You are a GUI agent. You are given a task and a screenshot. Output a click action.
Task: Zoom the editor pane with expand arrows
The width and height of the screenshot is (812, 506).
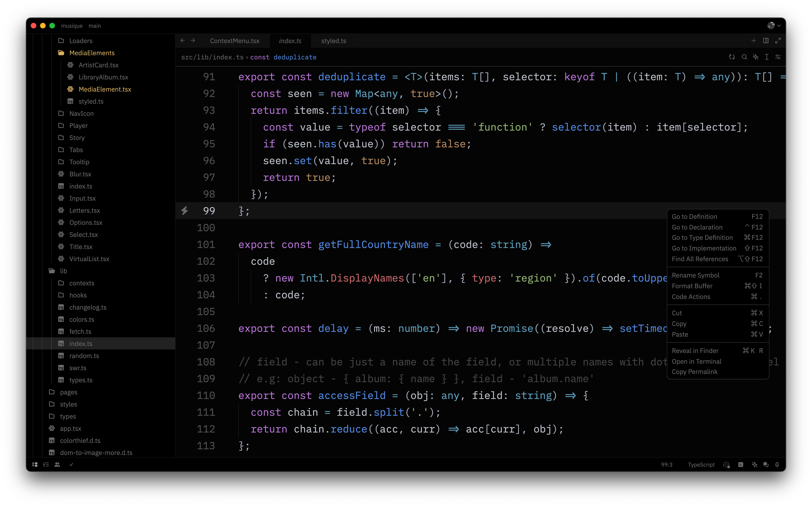pos(778,41)
